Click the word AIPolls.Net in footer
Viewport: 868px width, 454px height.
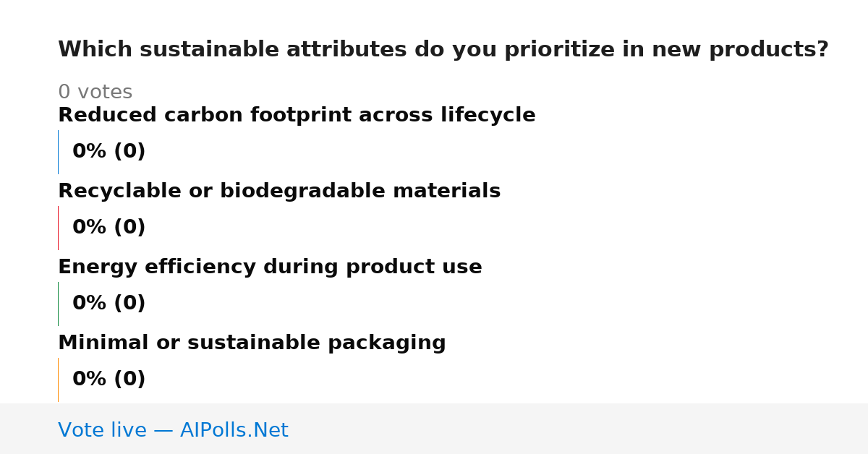point(234,430)
